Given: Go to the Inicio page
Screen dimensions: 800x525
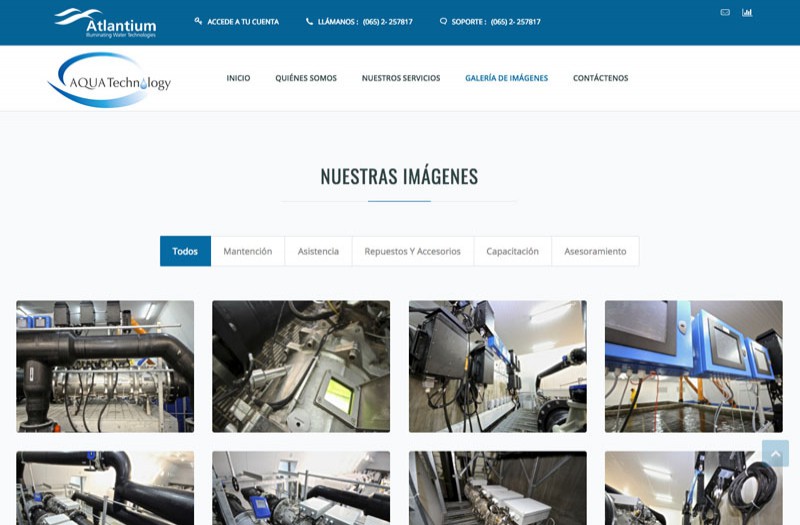Looking at the screenshot, I should tap(238, 78).
